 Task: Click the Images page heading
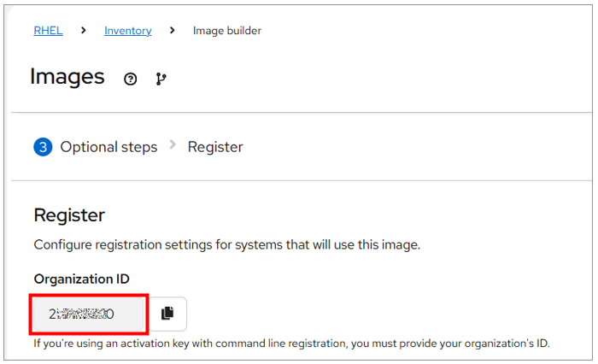tap(67, 77)
